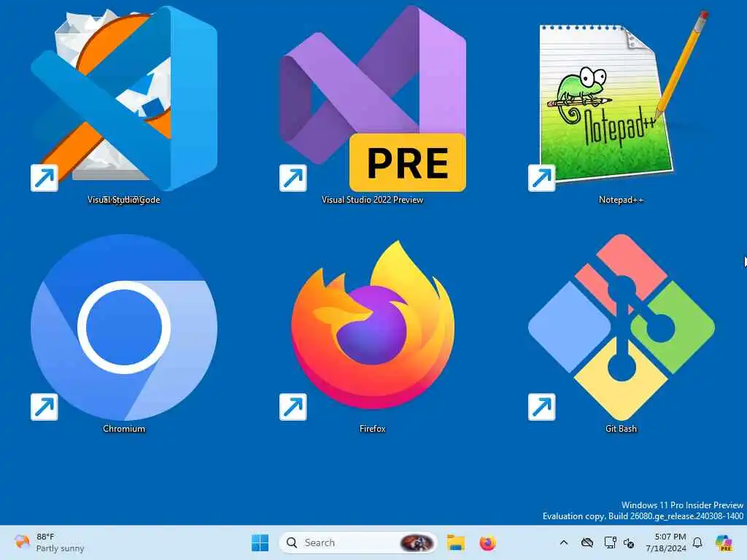Click the Chromium label under the icon

click(124, 429)
